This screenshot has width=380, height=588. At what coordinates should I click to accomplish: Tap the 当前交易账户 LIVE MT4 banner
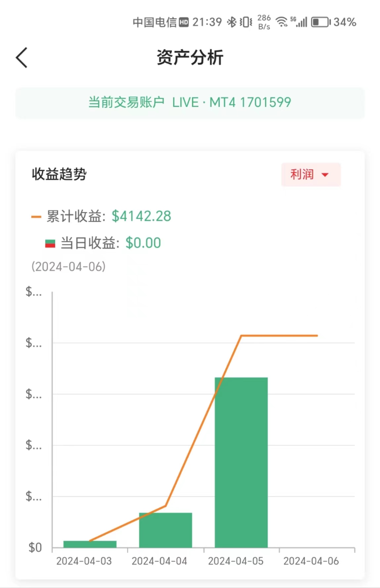190,103
